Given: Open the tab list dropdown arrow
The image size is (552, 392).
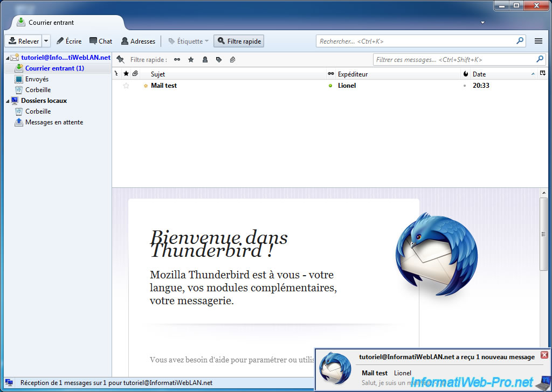Looking at the screenshot, I should coord(482,23).
